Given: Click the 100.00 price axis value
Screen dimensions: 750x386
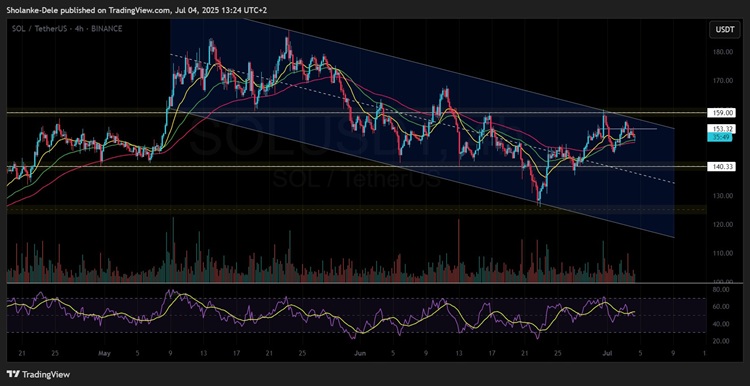Looking at the screenshot, I should click(722, 281).
